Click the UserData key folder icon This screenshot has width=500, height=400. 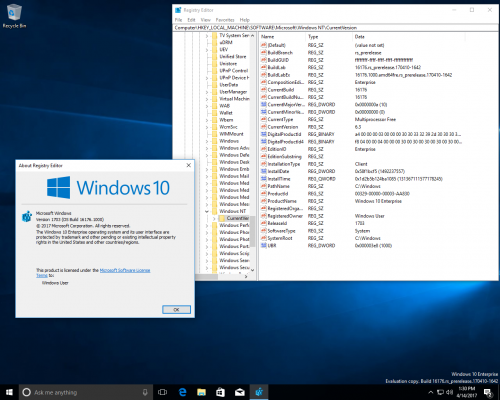point(215,85)
